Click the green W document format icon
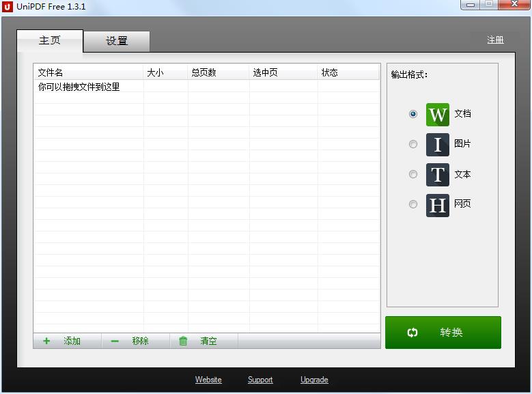 pos(437,115)
